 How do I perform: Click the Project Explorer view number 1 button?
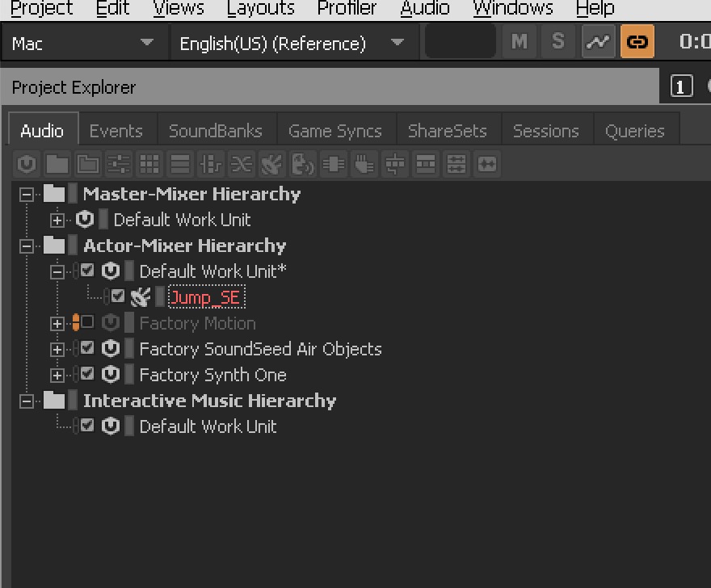coord(682,86)
